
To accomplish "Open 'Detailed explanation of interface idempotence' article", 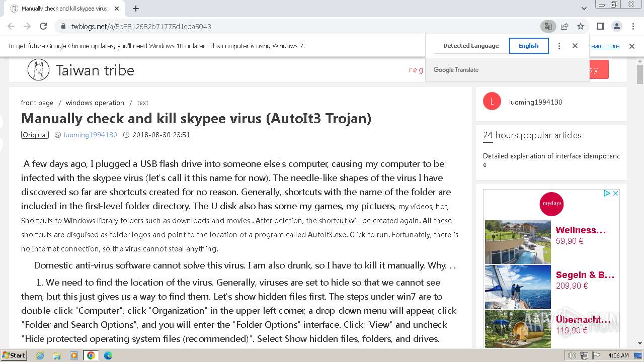I will coord(551,160).
